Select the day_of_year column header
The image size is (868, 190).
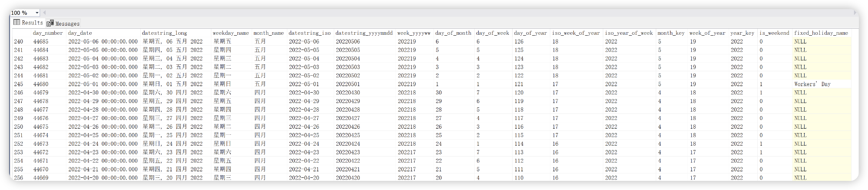coord(531,33)
